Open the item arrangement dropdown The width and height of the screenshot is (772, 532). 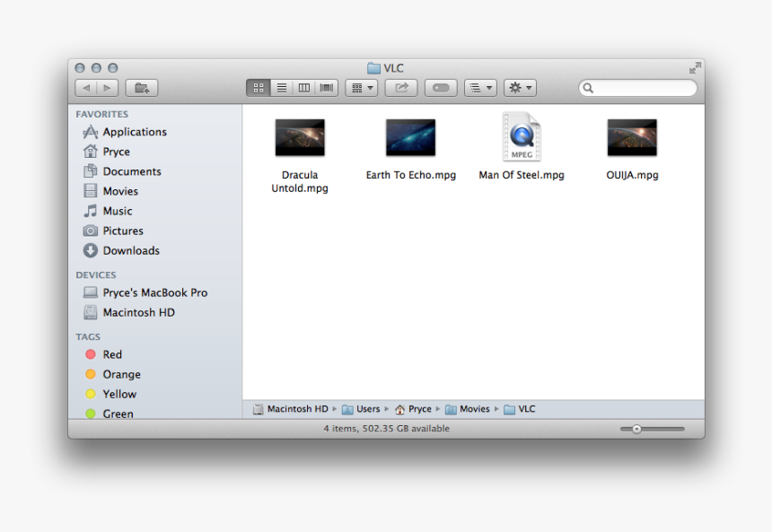point(361,87)
